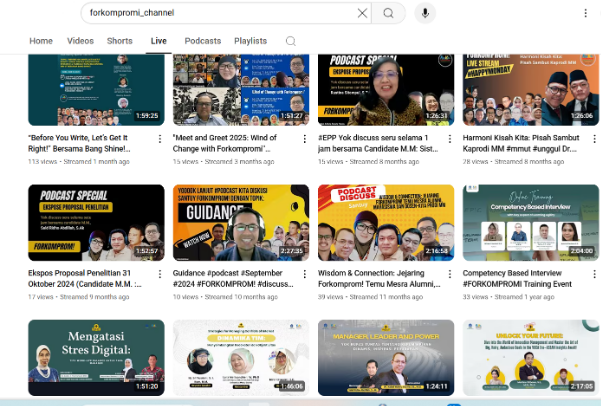Open the top-right three-dot settings menu

(x=585, y=13)
